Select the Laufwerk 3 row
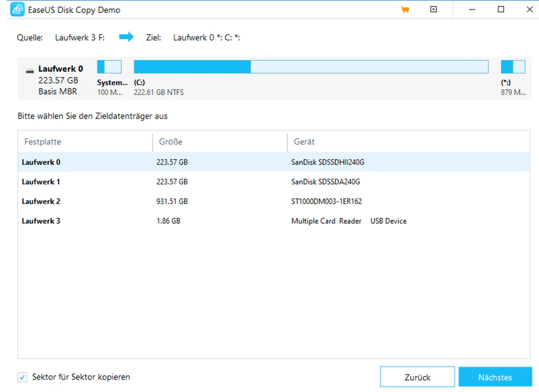 pos(274,221)
